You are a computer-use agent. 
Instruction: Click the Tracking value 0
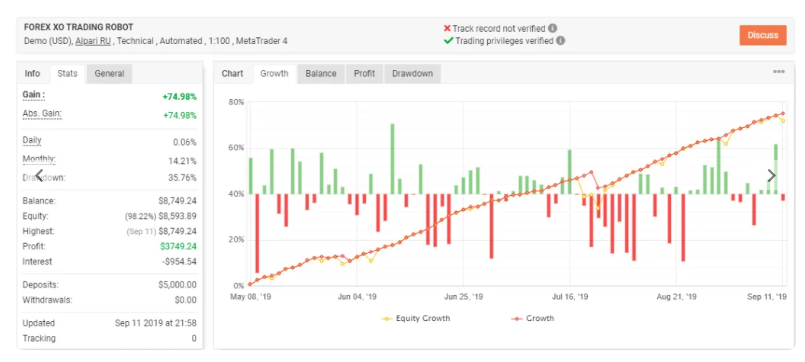tap(194, 338)
